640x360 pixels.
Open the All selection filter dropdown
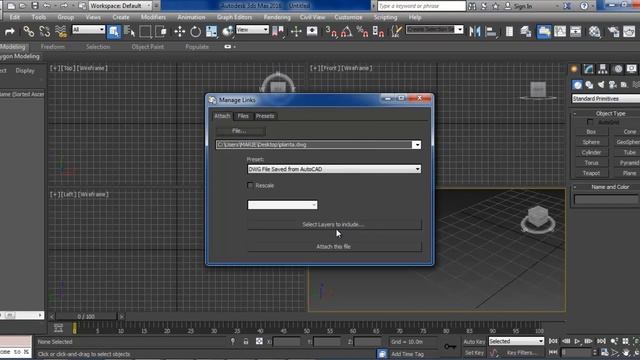coord(89,29)
